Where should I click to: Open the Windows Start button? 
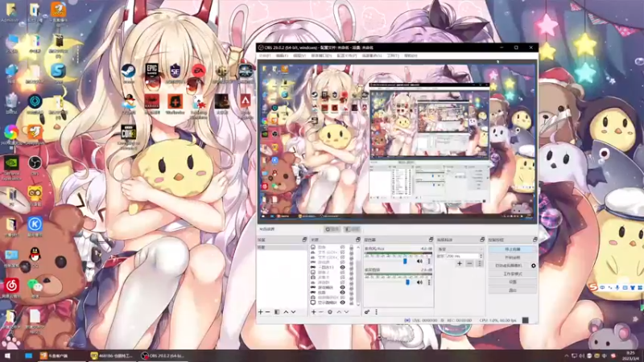pyautogui.click(x=7, y=356)
